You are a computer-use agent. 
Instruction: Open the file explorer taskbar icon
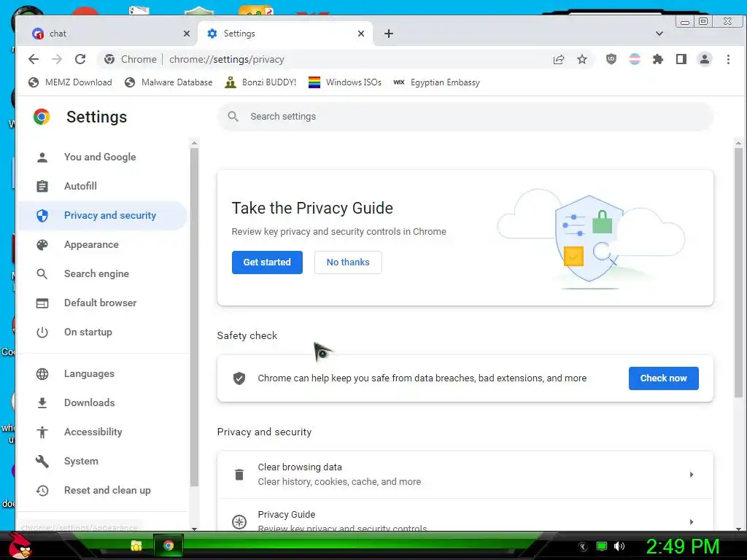[136, 545]
